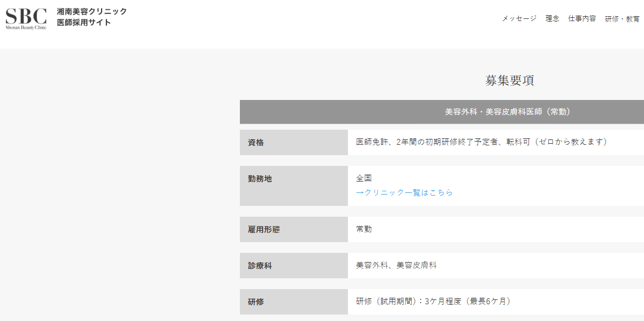644x321 pixels.
Task: Select the 募集要項 heading text
Action: point(509,81)
